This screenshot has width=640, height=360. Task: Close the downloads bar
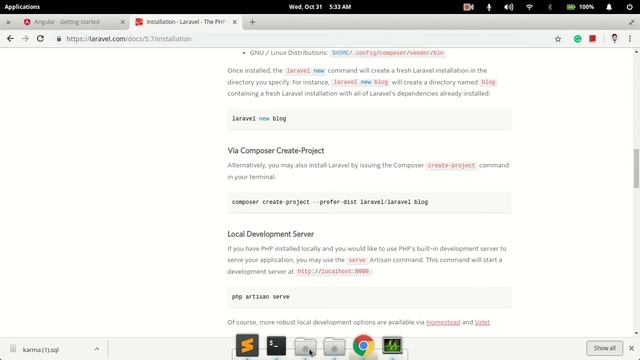pos(631,348)
